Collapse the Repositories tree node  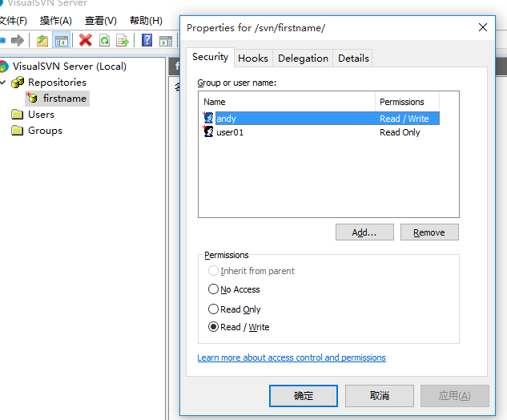3,83
